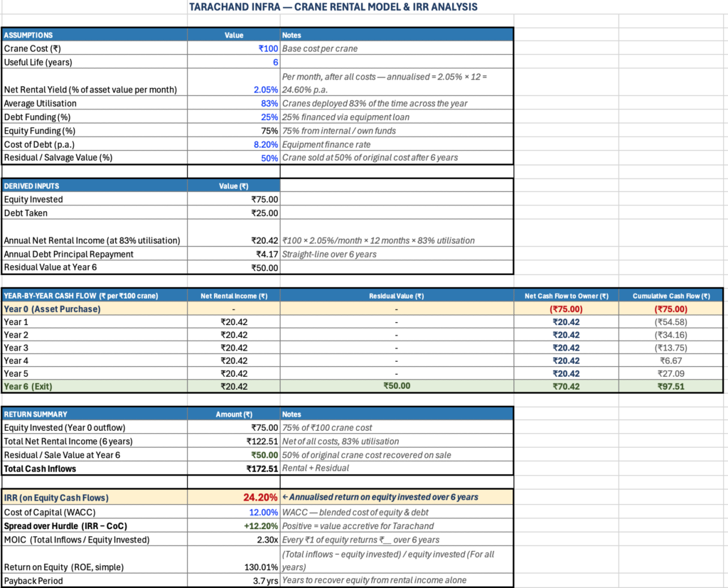Screen dimensions: 728x588
Task: Click the Payback Period 3.7 yrs cell
Action: tap(264, 580)
